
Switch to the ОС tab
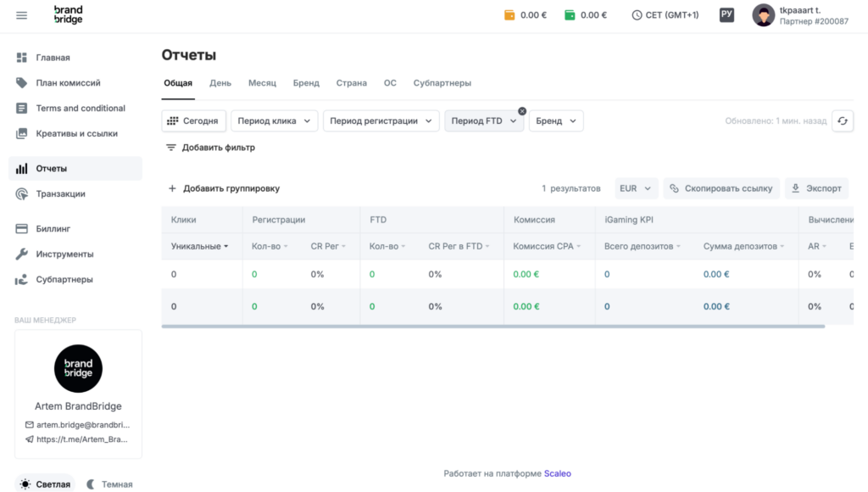click(390, 83)
